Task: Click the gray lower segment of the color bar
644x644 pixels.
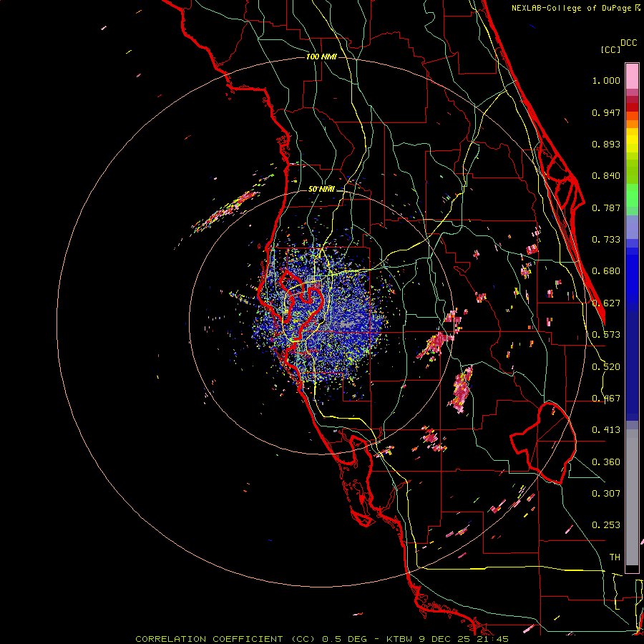Action: click(632, 497)
